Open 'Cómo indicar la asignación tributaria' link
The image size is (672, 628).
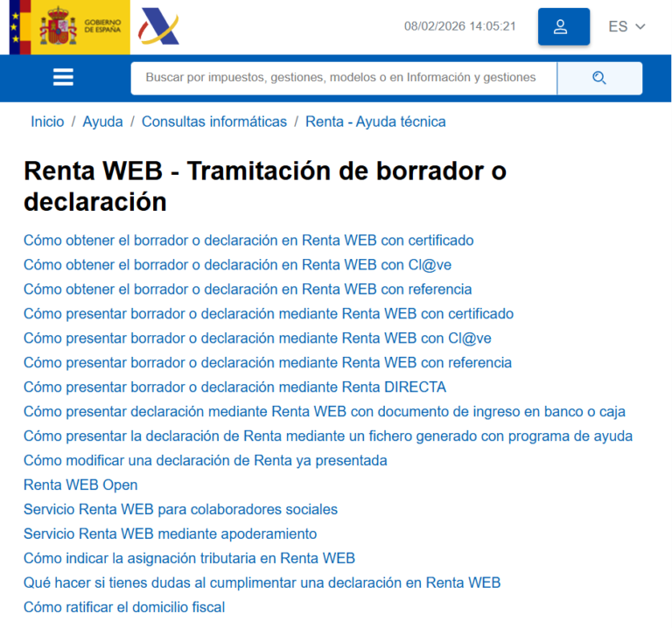pyautogui.click(x=189, y=558)
